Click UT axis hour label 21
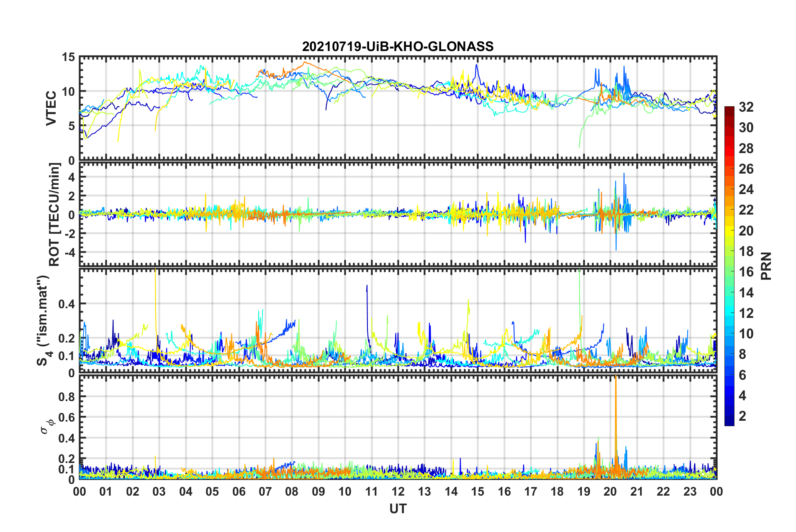 tap(637, 492)
